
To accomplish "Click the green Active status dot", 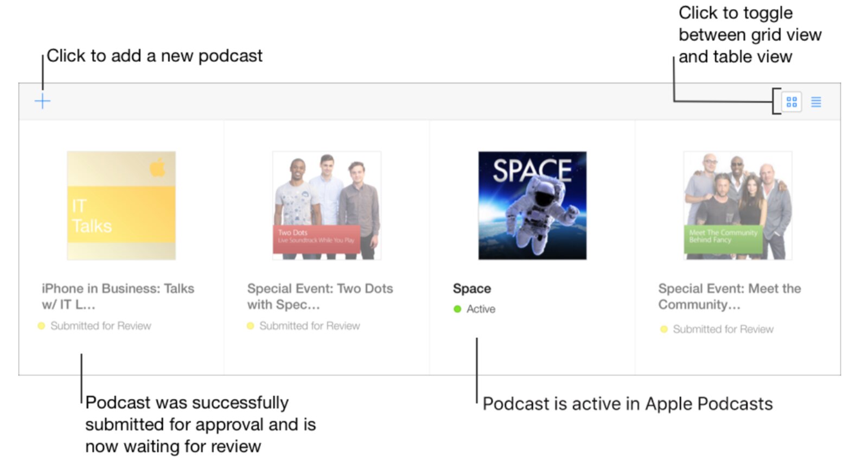I will (x=457, y=309).
